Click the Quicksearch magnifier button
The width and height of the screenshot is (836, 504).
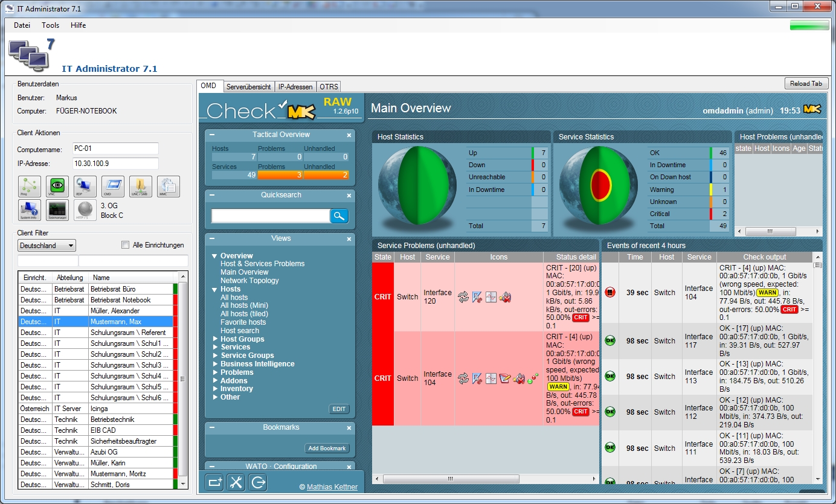pos(339,215)
